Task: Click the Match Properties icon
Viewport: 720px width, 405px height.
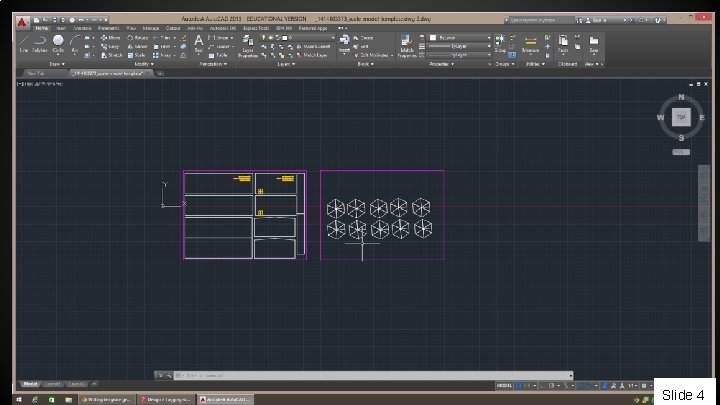Action: tap(408, 42)
